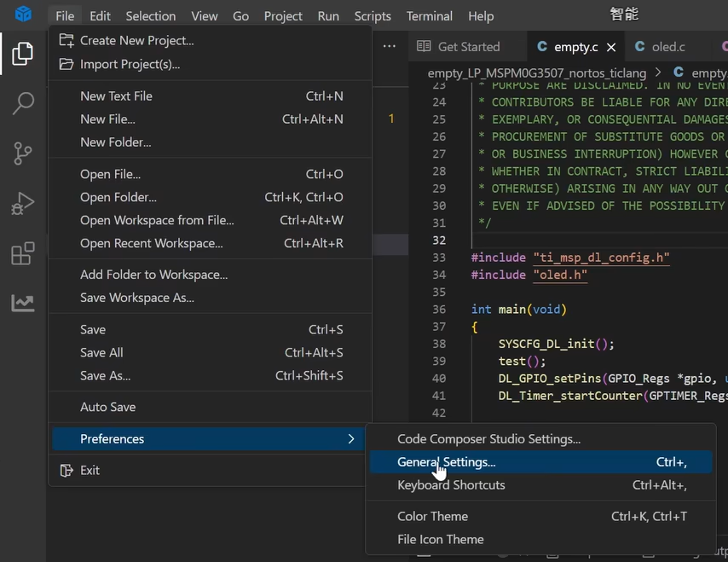Open the Explorer view in activity bar

(23, 55)
